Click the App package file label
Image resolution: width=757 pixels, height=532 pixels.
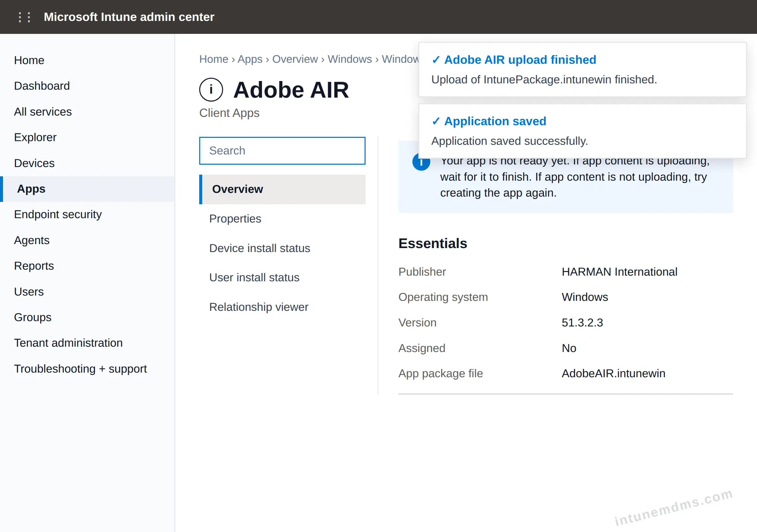pyautogui.click(x=441, y=373)
